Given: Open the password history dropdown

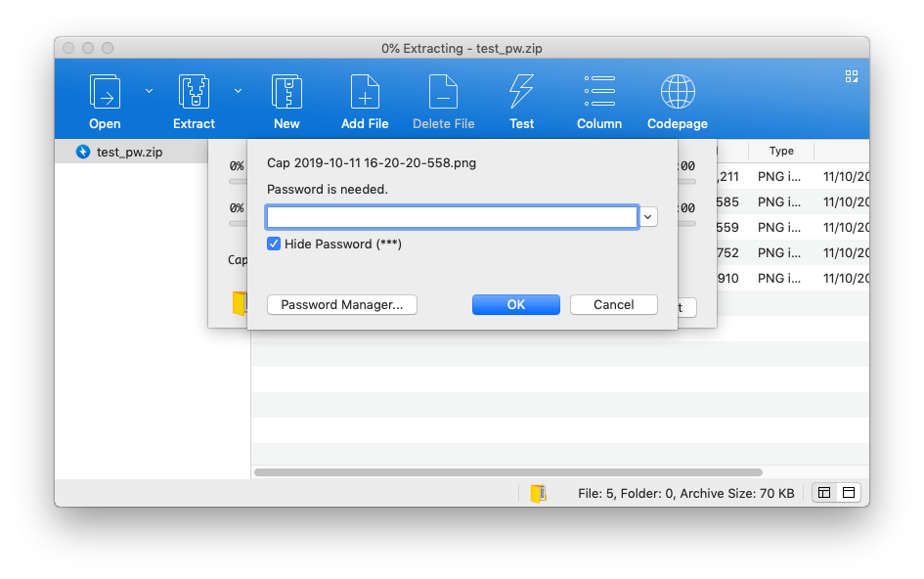Looking at the screenshot, I should [648, 216].
